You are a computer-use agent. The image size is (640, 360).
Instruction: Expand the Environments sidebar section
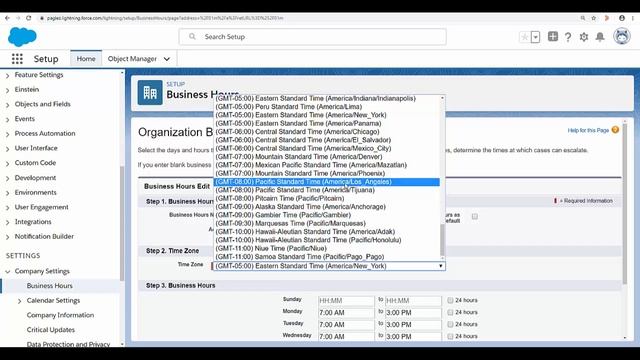(x=7, y=193)
